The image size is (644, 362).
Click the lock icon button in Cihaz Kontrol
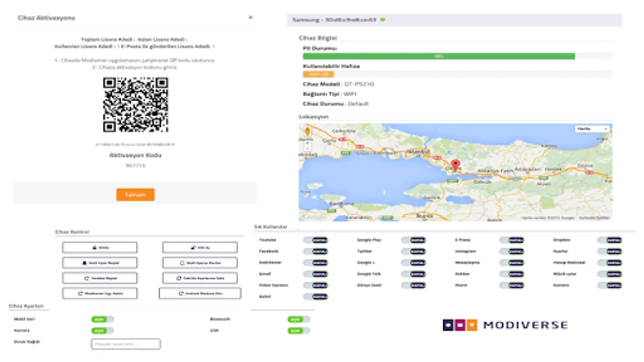[100, 247]
